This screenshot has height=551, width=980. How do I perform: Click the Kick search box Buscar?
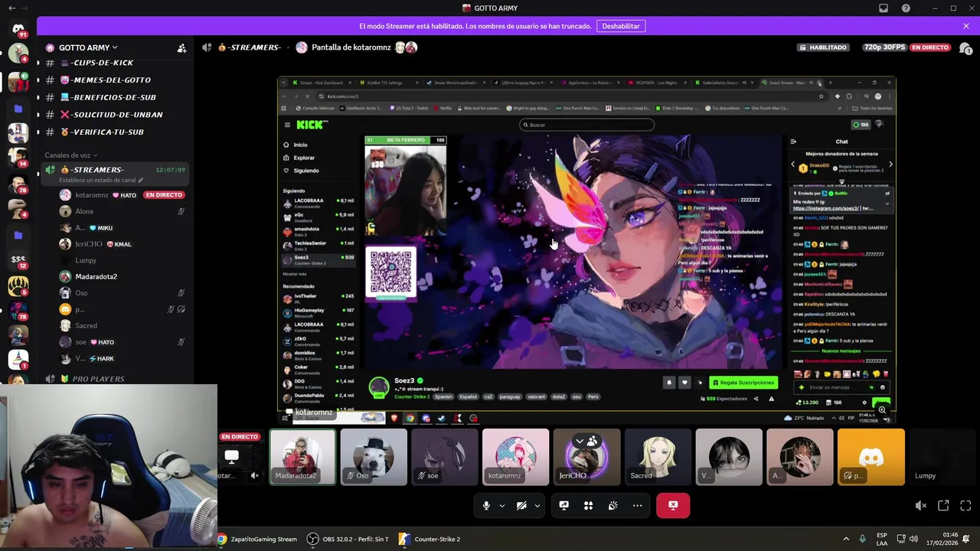click(x=587, y=125)
